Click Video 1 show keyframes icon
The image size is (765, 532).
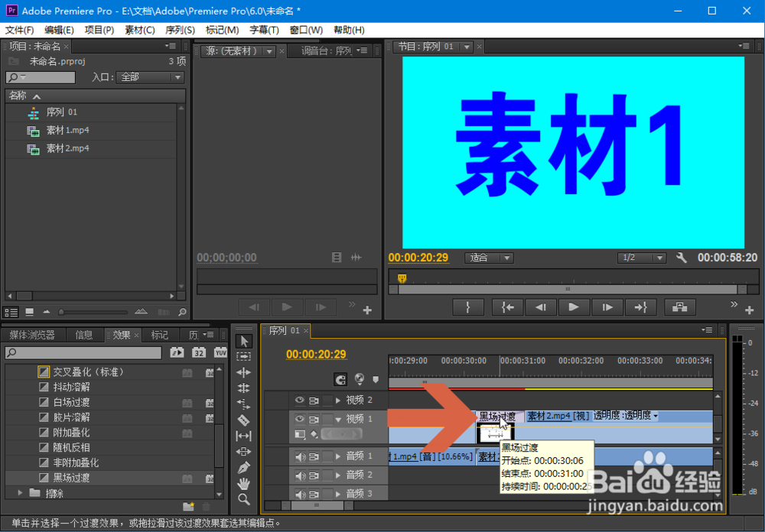314,434
